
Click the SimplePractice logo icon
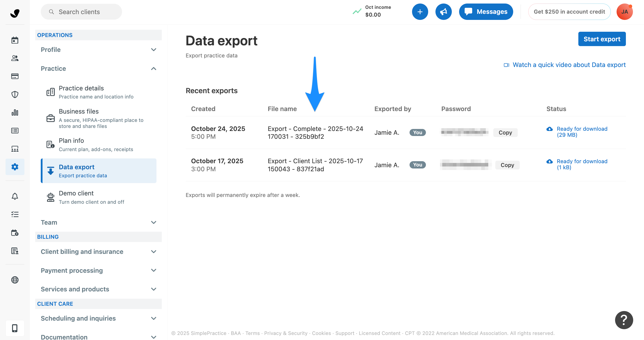[15, 13]
